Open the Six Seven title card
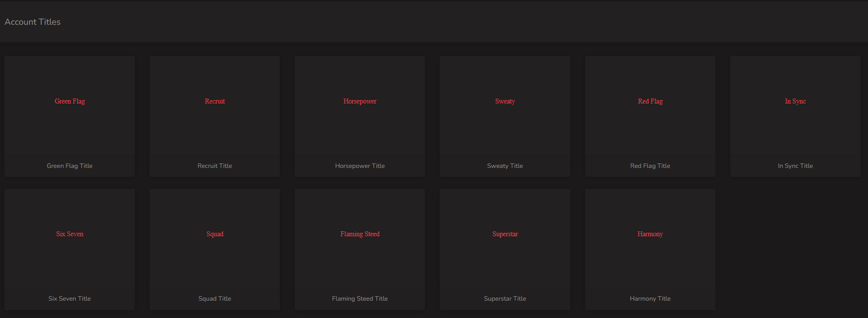The width and height of the screenshot is (868, 318). [69, 249]
